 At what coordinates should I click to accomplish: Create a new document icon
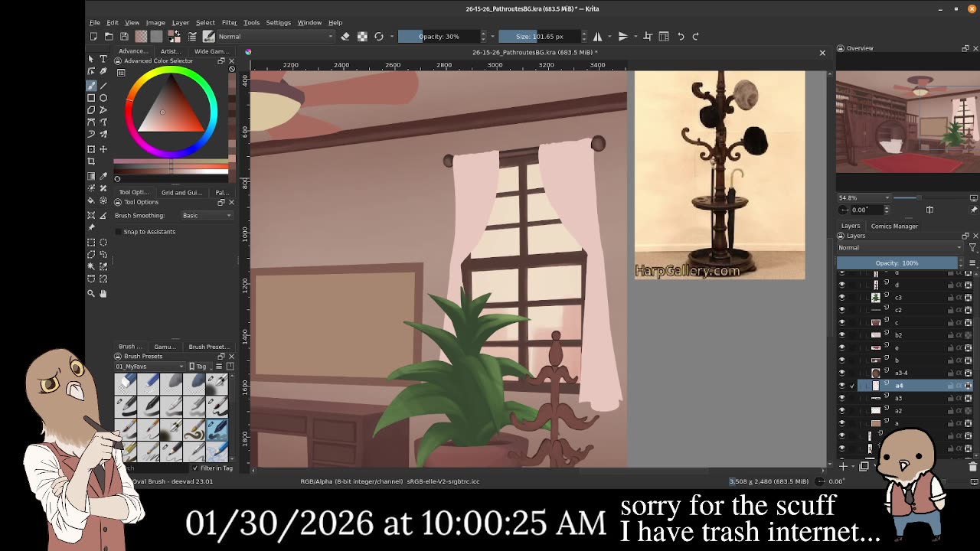(x=93, y=36)
